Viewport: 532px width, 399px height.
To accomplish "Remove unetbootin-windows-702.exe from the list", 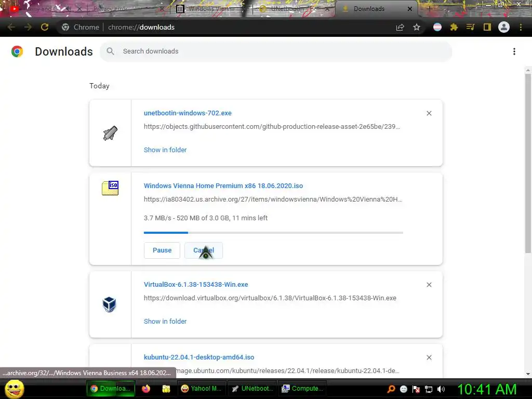I will coord(429,113).
